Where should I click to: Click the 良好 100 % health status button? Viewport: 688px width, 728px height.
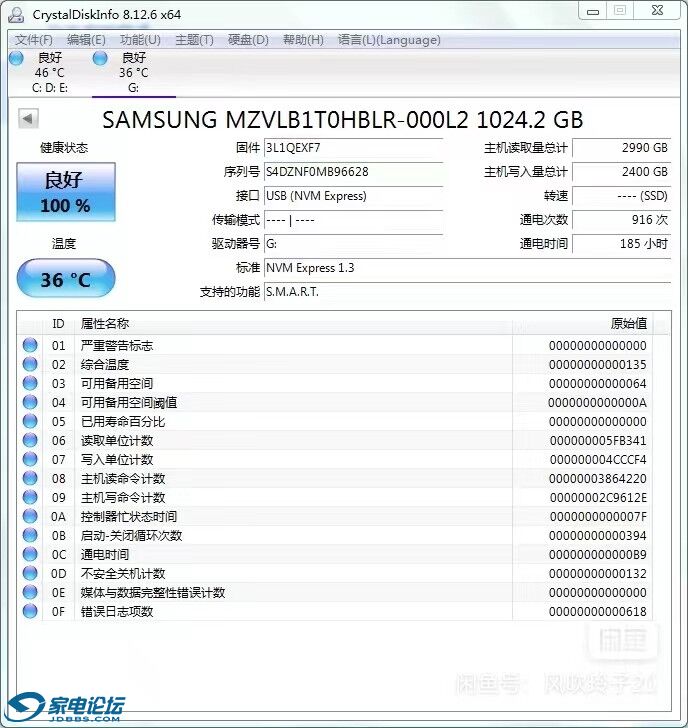[66, 192]
